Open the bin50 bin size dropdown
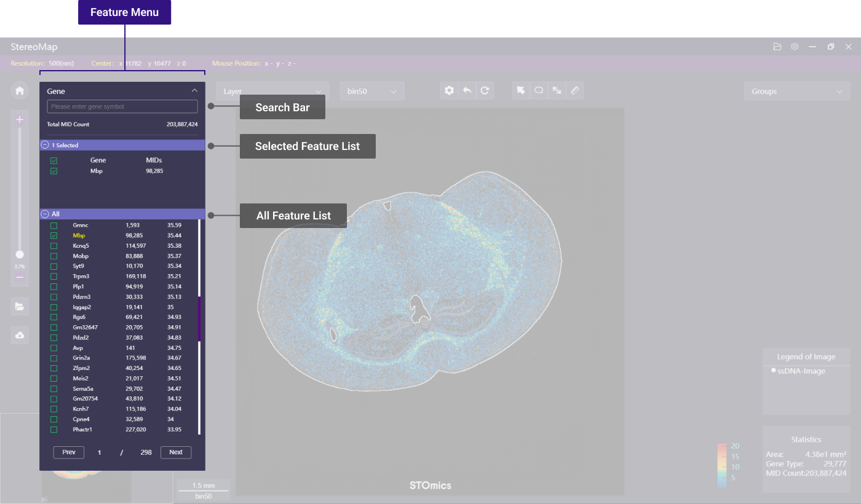Screen dimensions: 861x504 (x=371, y=92)
